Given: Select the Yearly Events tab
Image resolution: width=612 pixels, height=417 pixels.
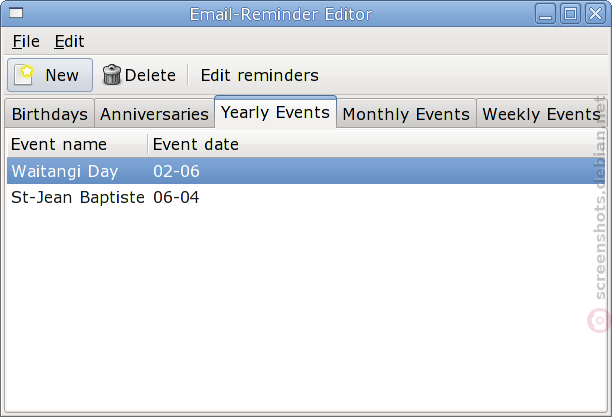Looking at the screenshot, I should [275, 112].
